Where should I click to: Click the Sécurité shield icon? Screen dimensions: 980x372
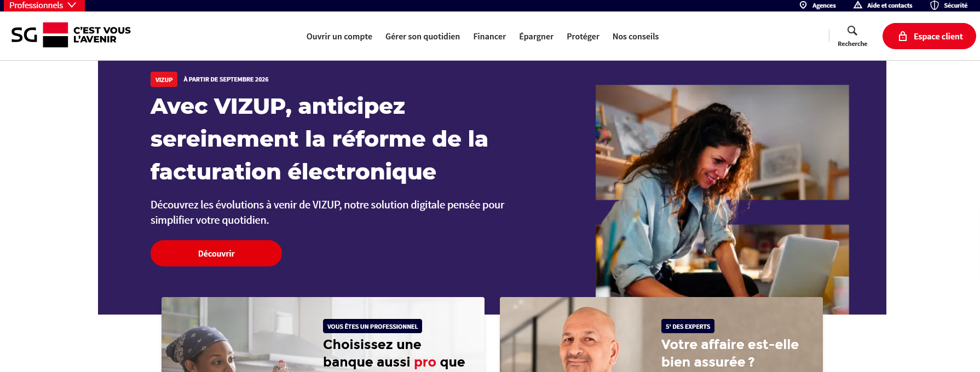935,5
